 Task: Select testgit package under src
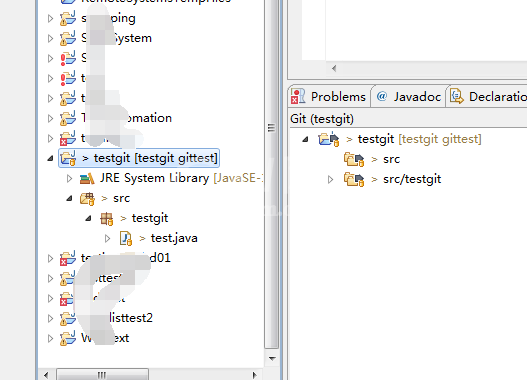click(150, 218)
